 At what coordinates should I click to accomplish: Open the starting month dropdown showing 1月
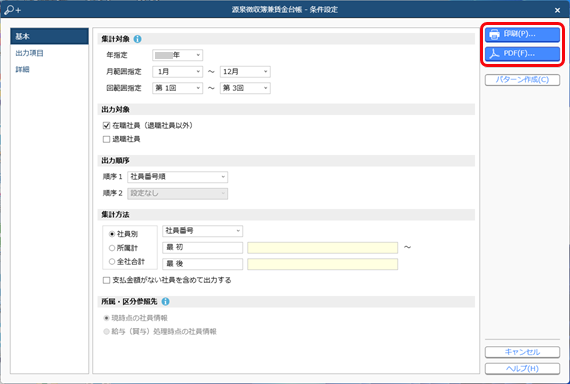point(177,72)
